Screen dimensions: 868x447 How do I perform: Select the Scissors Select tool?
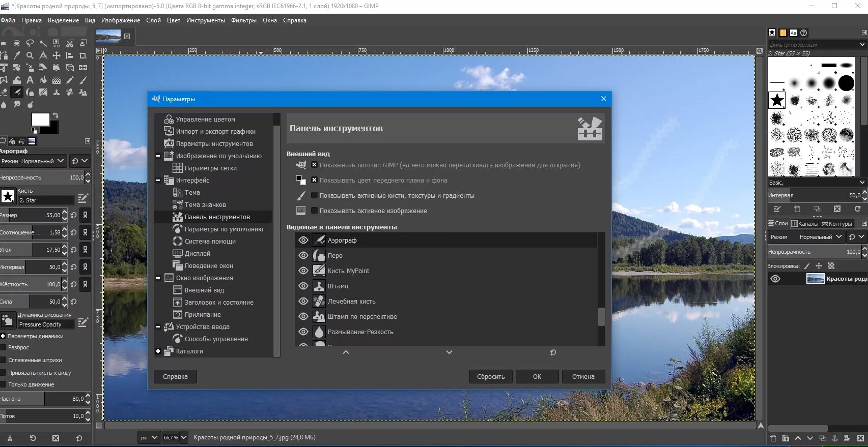click(x=70, y=43)
